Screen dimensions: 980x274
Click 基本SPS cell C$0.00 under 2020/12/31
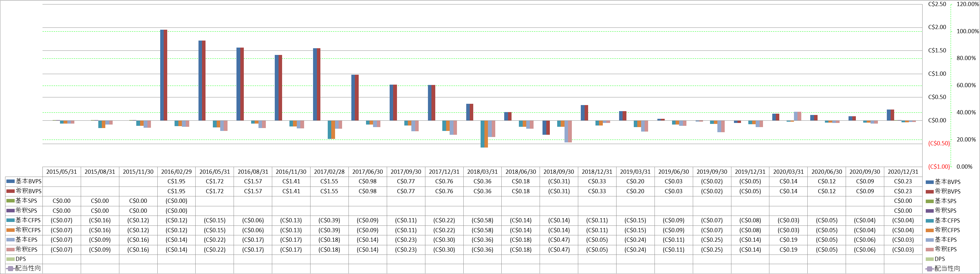tap(903, 201)
